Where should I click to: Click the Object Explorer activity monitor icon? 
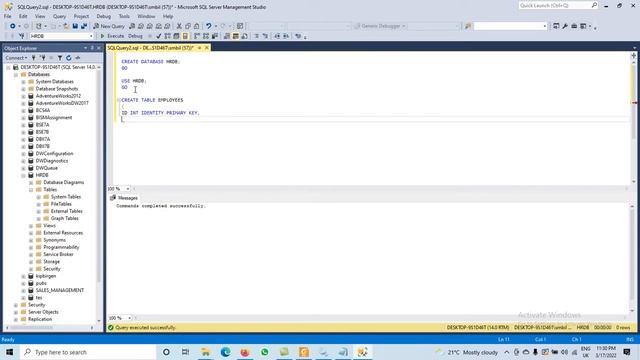tap(78, 58)
